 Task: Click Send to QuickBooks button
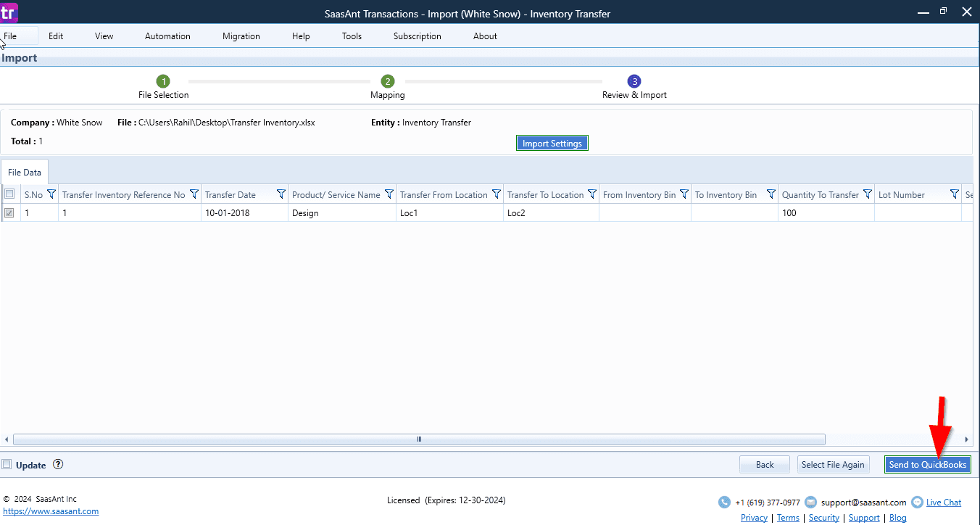point(928,465)
